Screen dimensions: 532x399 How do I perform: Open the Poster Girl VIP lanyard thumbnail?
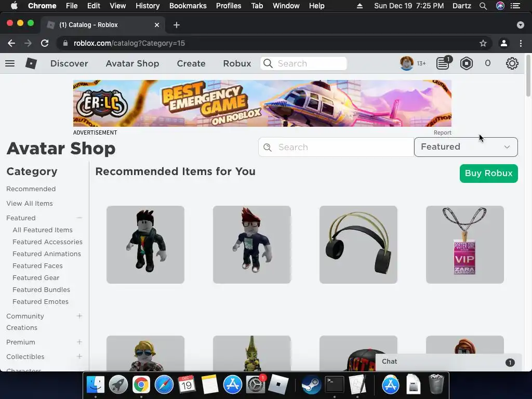(x=465, y=245)
